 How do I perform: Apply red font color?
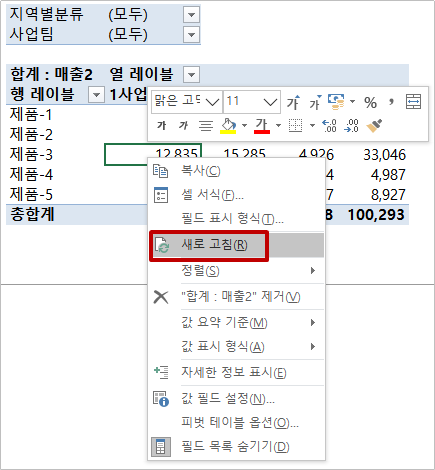[262, 126]
